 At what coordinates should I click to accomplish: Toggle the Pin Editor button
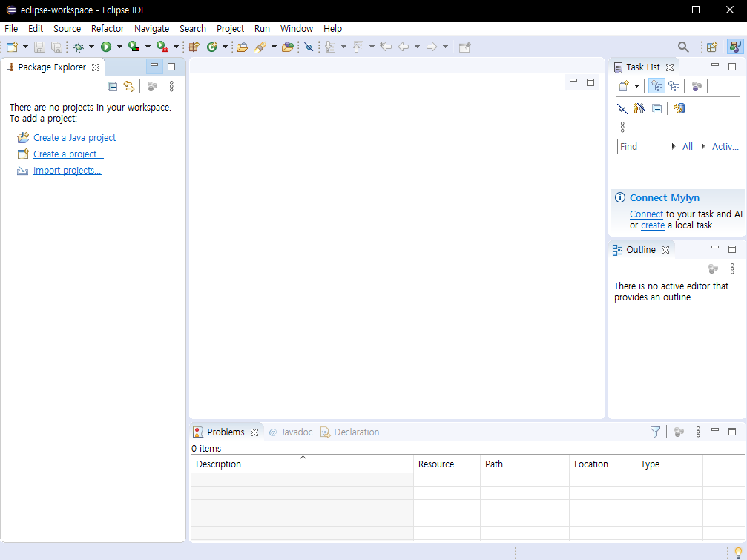(x=464, y=47)
